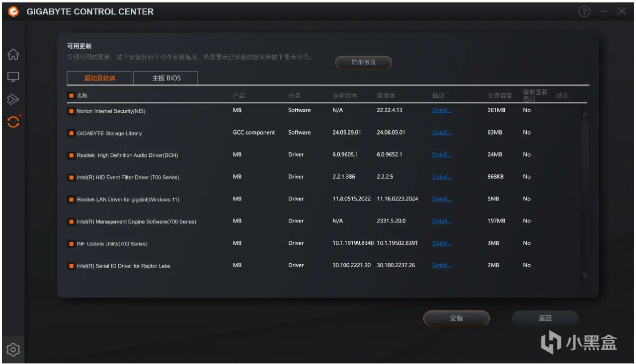
Task: Open Detail link for Intel Management Engine Software
Action: coord(442,221)
